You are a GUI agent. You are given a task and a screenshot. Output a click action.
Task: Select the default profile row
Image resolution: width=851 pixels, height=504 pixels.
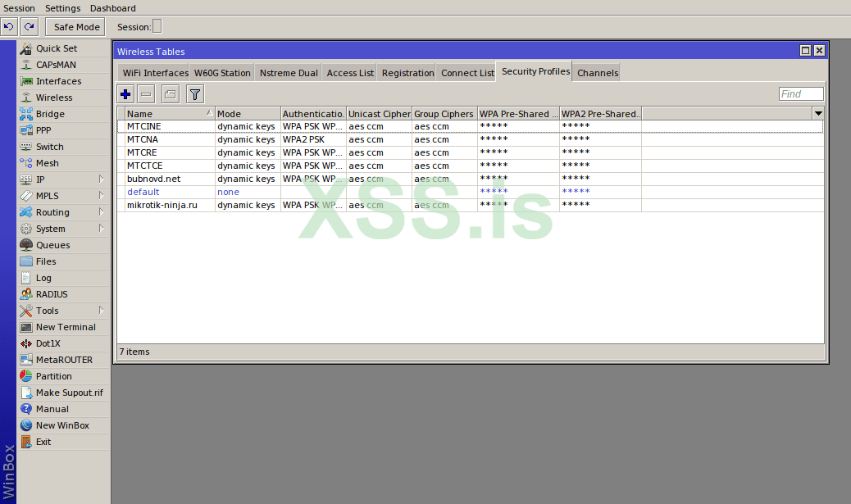pyautogui.click(x=470, y=192)
